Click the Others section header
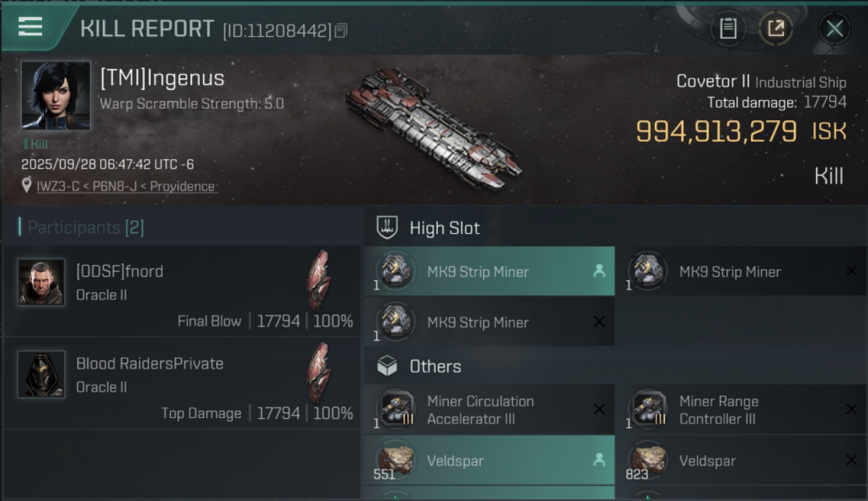The image size is (868, 501). point(435,367)
